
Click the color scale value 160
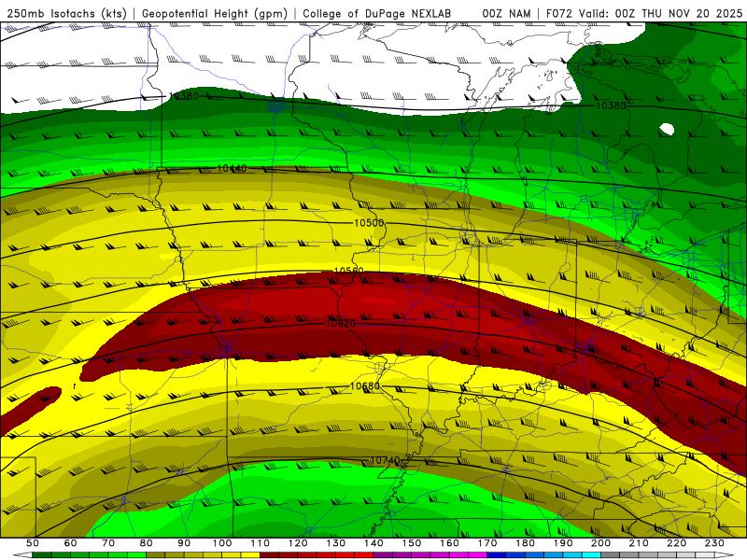[449, 543]
